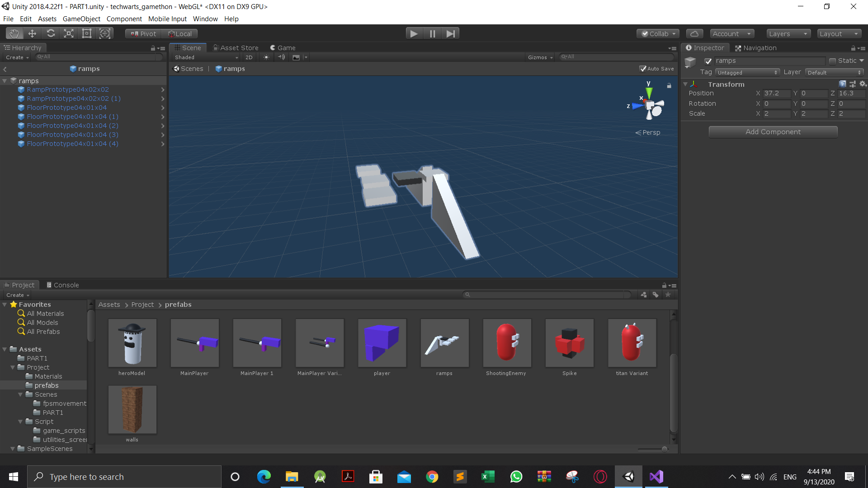Open the Shaded draw mode dropdown
Viewport: 868px width, 488px height.
[206, 57]
